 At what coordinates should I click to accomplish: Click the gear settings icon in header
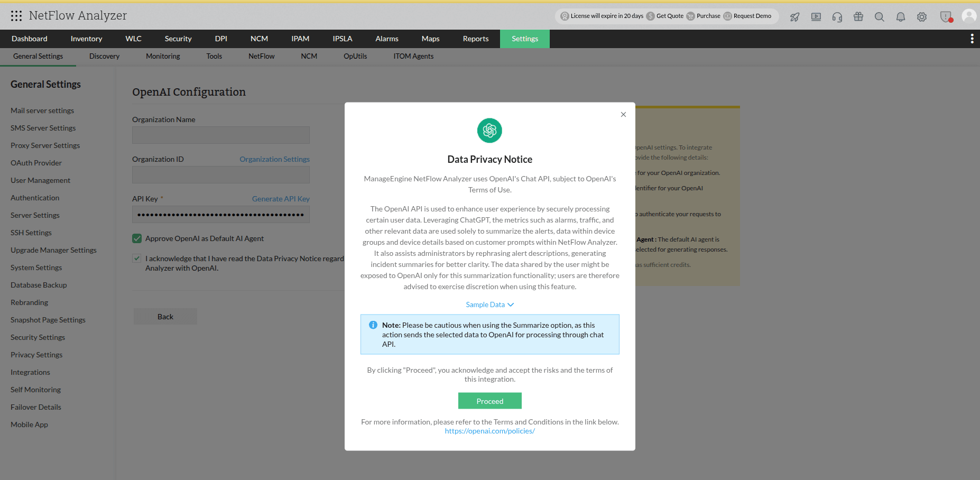(x=922, y=17)
